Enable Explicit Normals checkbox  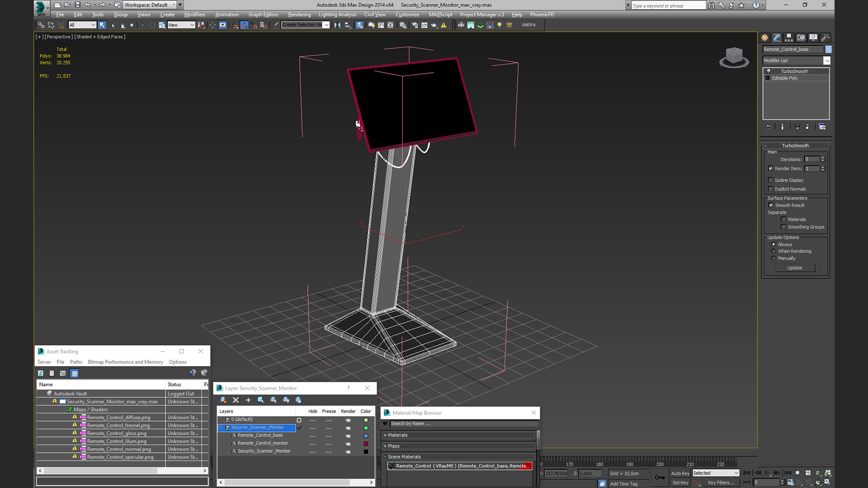771,189
